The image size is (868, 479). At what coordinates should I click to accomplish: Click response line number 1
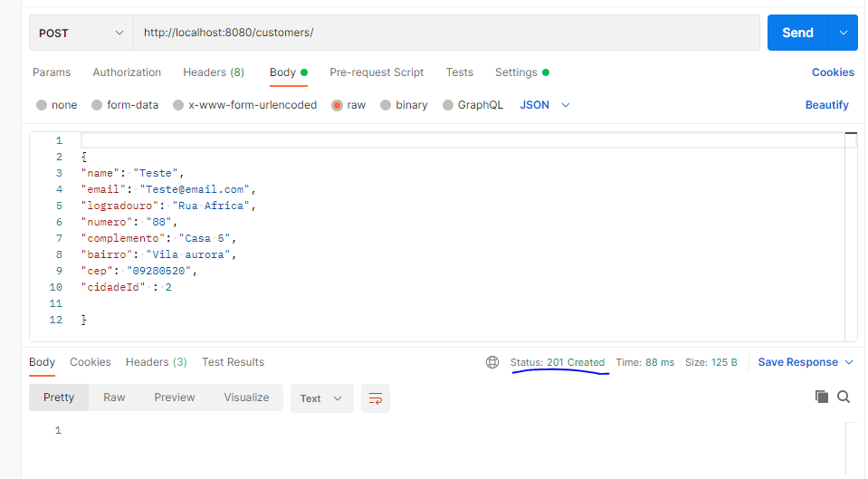click(x=58, y=430)
